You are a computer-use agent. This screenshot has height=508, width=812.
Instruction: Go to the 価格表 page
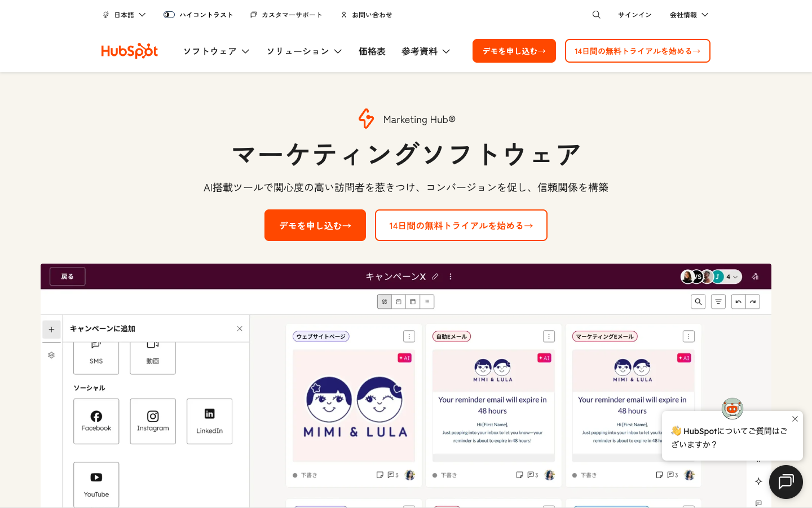click(x=372, y=51)
